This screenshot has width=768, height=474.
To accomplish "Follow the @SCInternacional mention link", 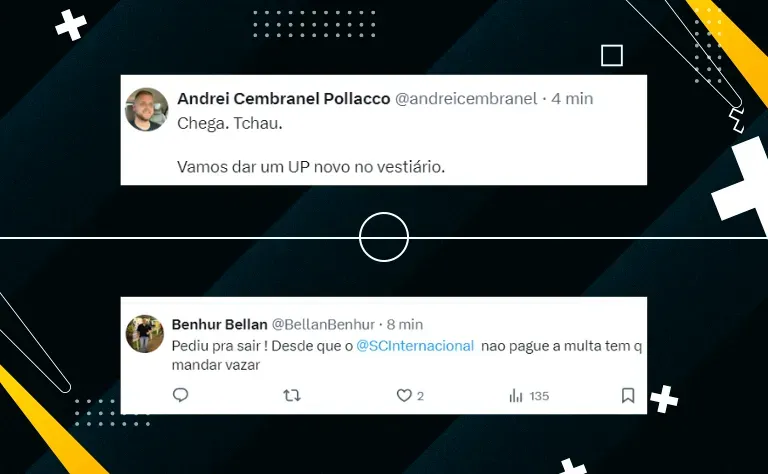I will point(415,346).
